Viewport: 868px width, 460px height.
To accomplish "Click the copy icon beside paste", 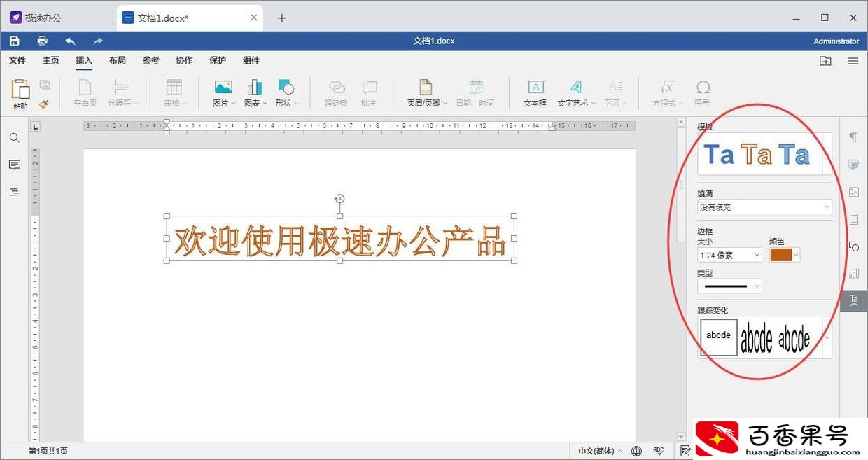I will (x=45, y=85).
